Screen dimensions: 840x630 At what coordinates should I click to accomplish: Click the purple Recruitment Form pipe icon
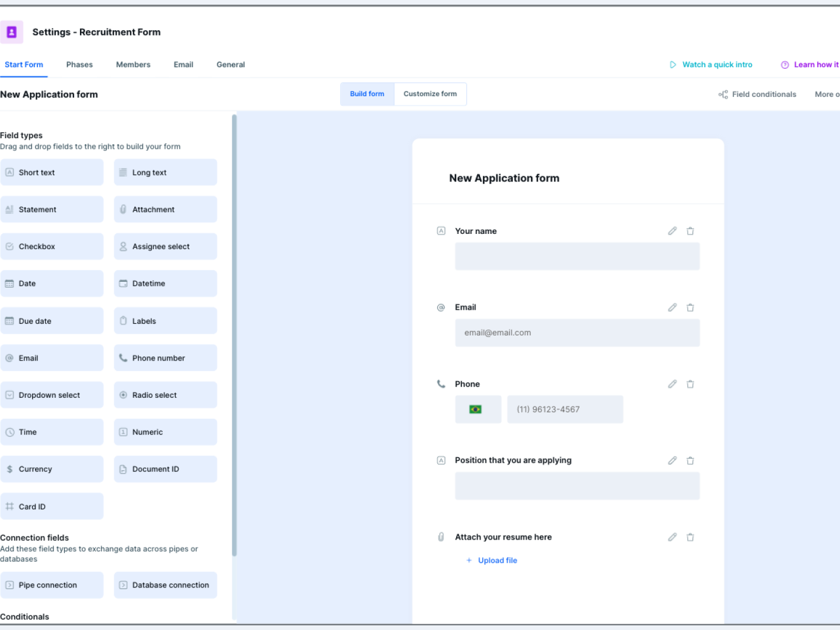(x=12, y=32)
